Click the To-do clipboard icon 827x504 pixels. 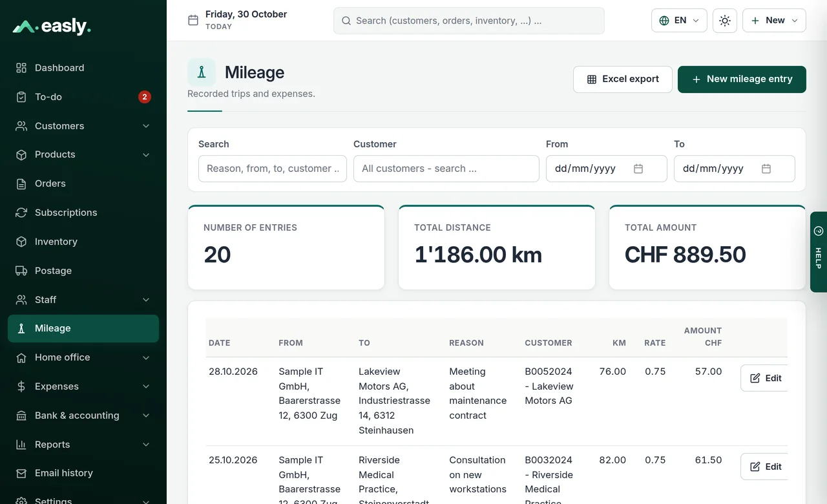(21, 97)
